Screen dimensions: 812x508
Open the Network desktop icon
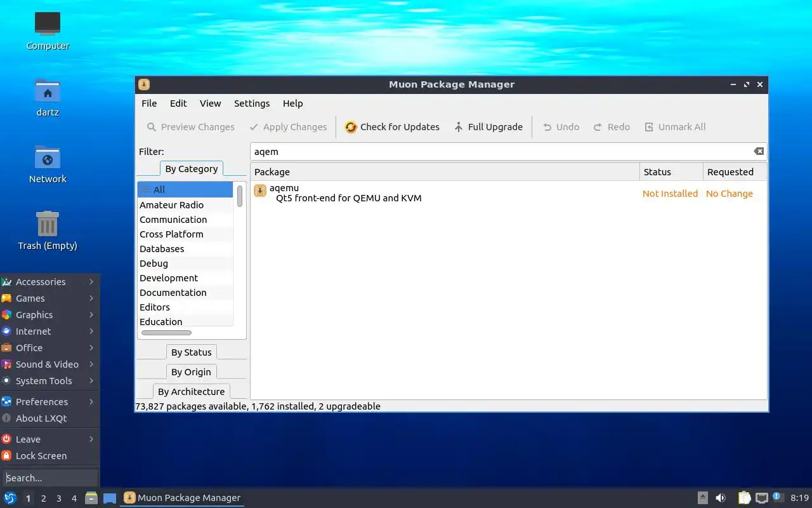pos(48,164)
